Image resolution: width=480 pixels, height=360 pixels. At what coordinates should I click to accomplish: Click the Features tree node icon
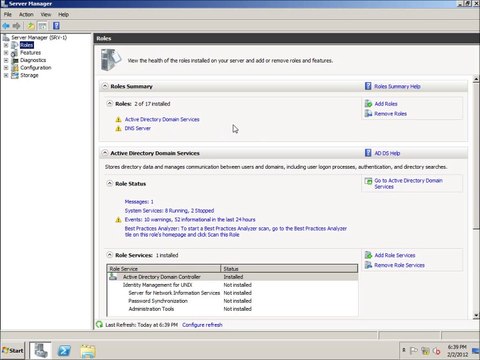(x=14, y=53)
